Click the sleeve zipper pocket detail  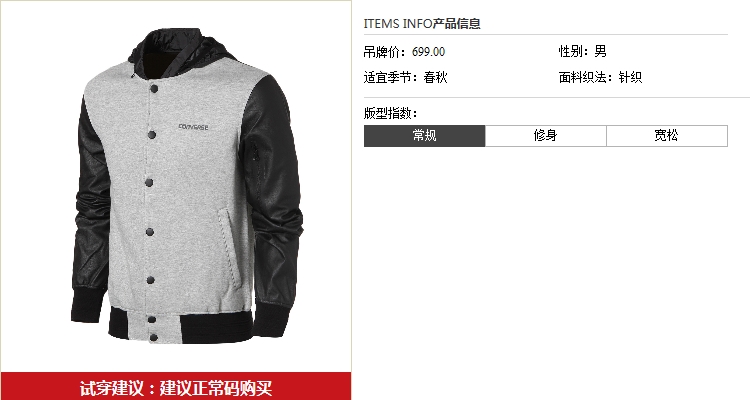pyautogui.click(x=254, y=151)
